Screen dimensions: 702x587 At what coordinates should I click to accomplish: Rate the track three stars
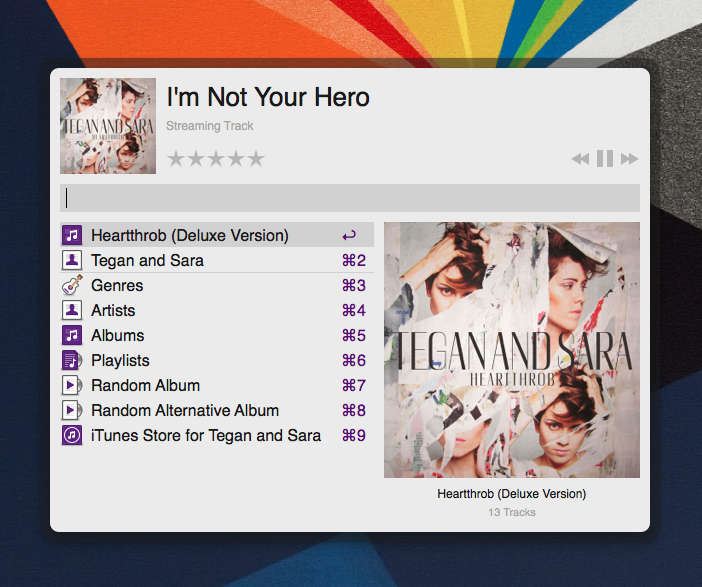pos(216,159)
